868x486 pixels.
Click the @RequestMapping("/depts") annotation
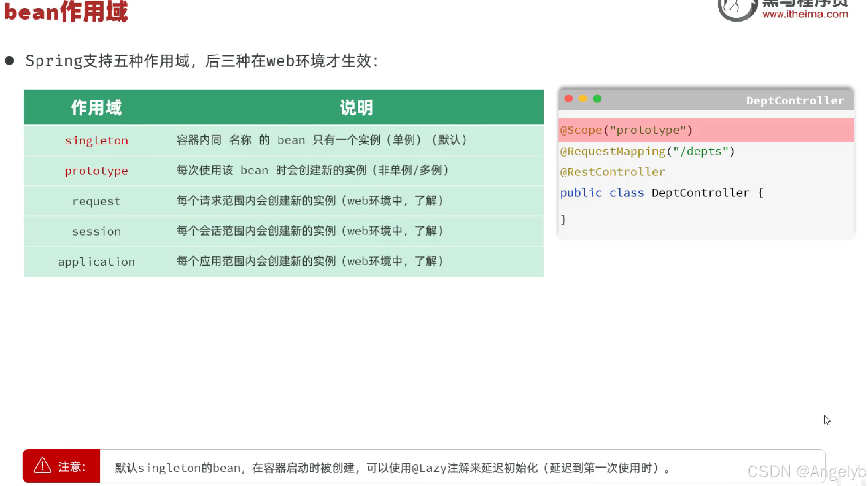[x=647, y=151]
